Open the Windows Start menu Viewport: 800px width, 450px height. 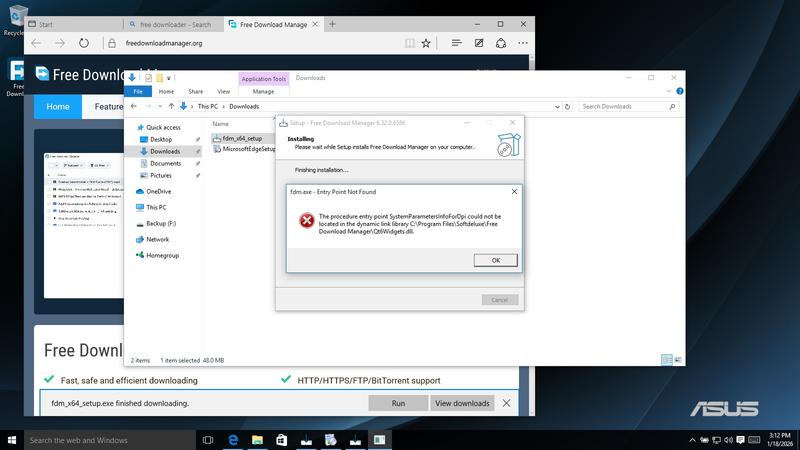(x=12, y=440)
